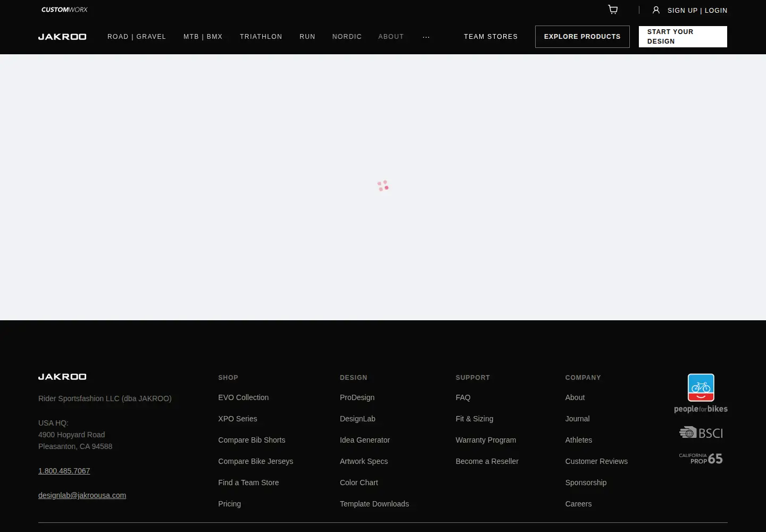Open the Run menu
766x532 pixels.
pos(307,37)
